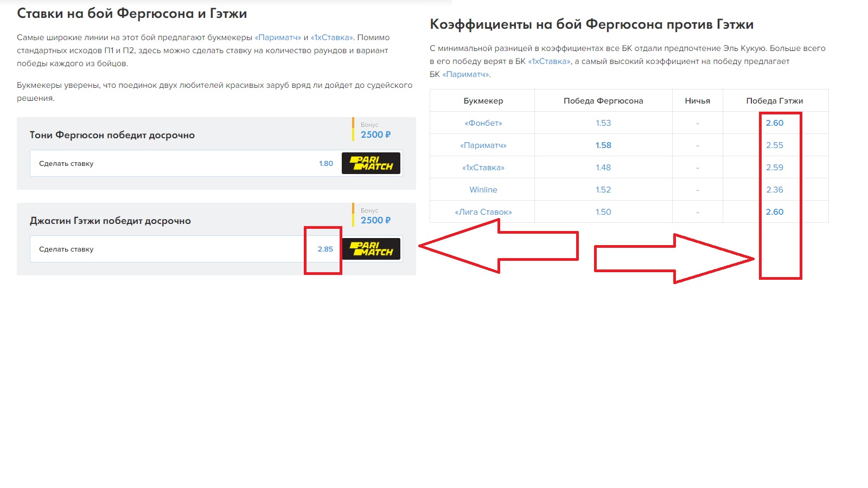Open the «1хСтавка» link in the left paragraph
The height and width of the screenshot is (488, 868).
pos(332,37)
